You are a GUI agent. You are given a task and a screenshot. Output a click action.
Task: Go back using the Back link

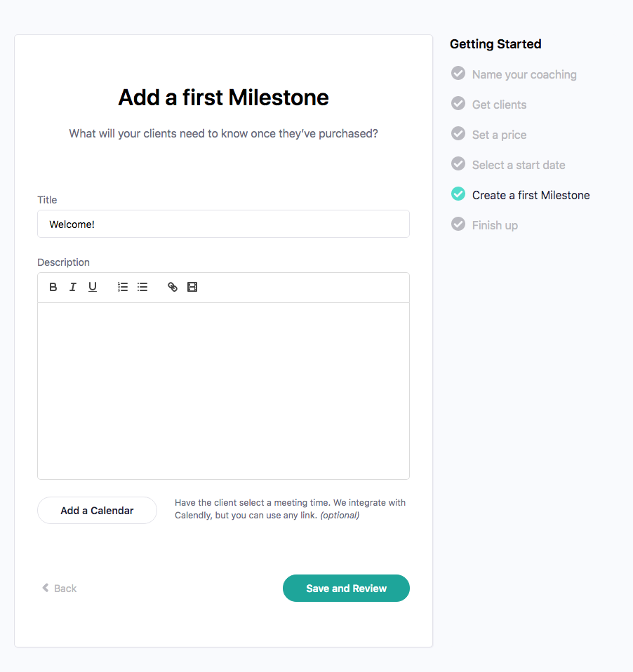coord(65,589)
